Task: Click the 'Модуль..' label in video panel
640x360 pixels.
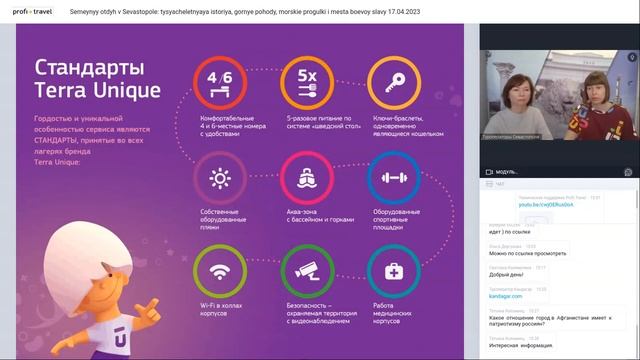Action: [x=507, y=172]
